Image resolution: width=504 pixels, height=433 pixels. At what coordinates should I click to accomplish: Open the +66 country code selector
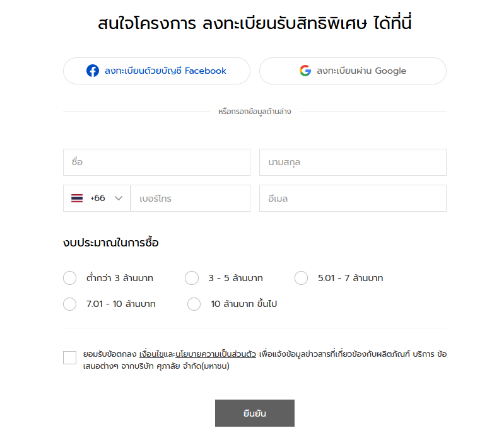tap(97, 198)
